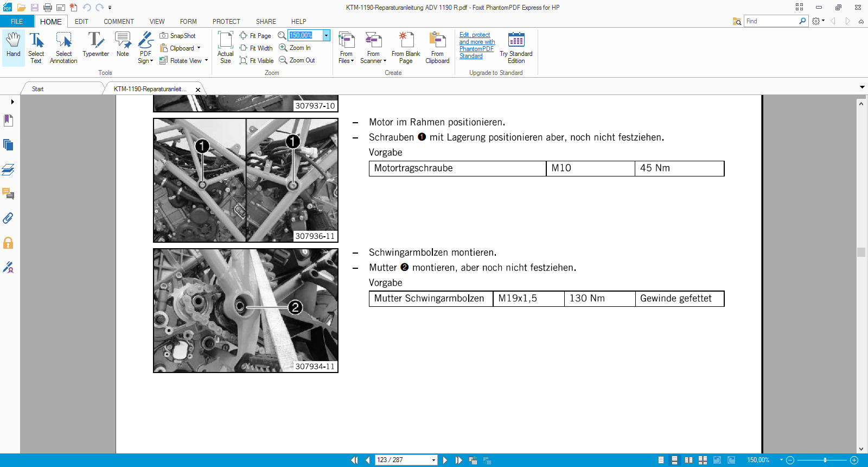Open the COMMENT ribbon tab

pyautogui.click(x=118, y=22)
